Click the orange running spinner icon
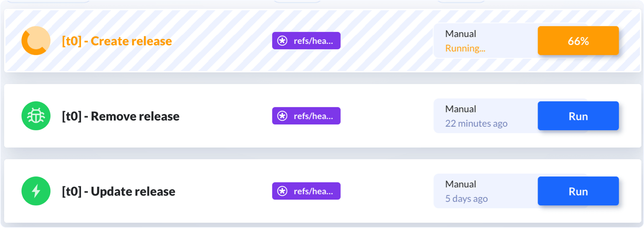 36,40
